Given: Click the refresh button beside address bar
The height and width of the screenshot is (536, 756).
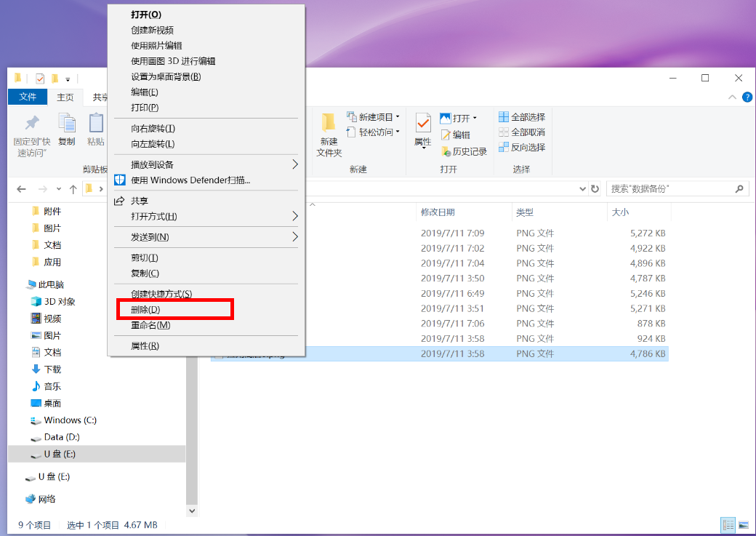Looking at the screenshot, I should tap(595, 189).
